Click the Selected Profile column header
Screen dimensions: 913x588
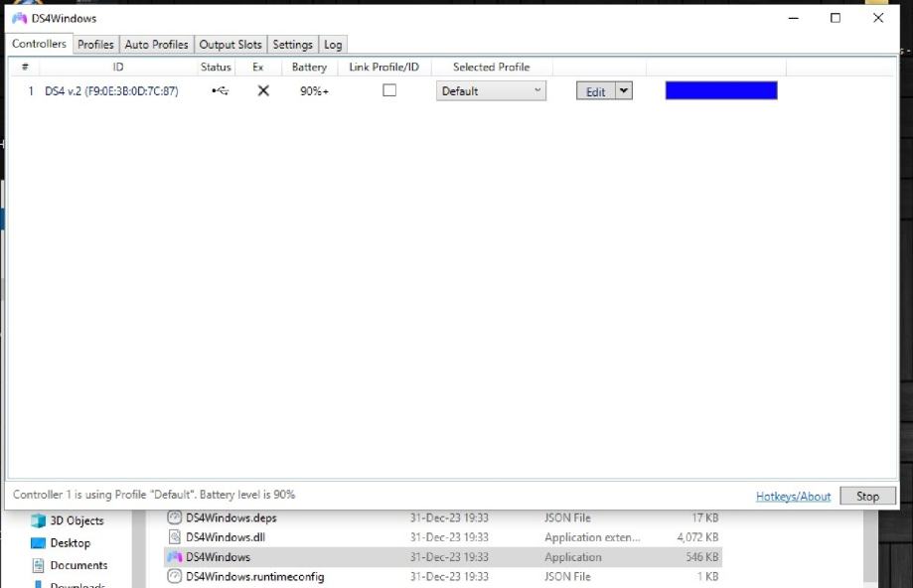pos(492,67)
